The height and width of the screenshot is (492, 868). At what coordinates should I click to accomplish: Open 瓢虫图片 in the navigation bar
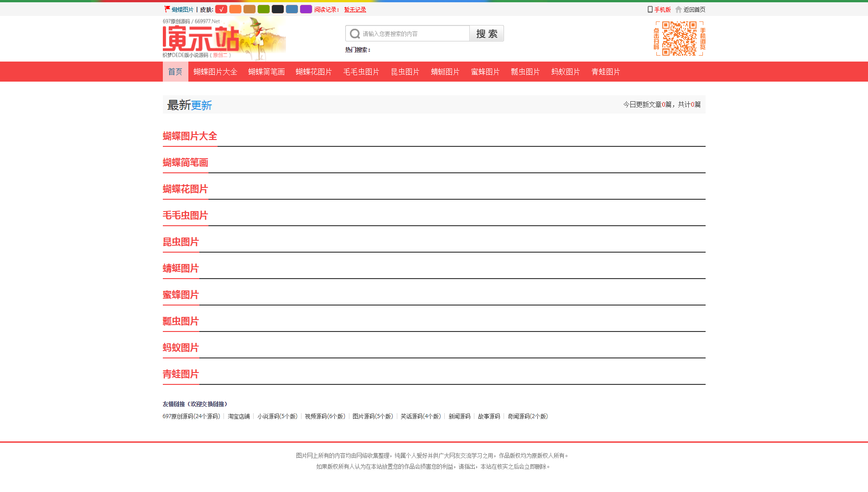tap(525, 72)
